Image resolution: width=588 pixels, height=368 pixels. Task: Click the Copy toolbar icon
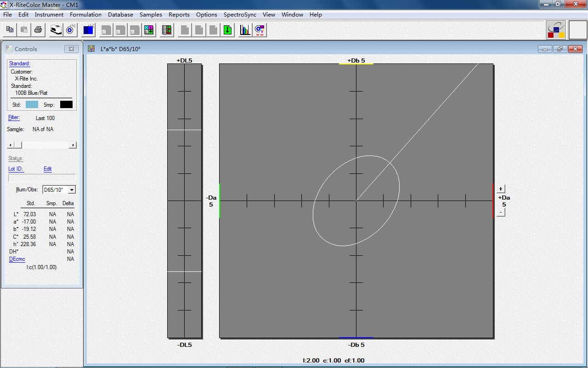[x=10, y=30]
